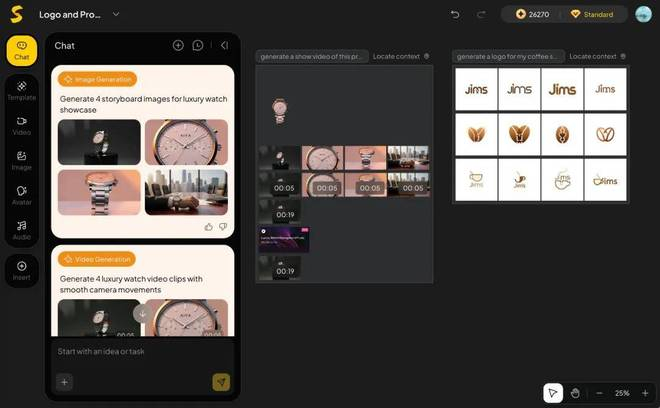This screenshot has height=408, width=660.
Task: Send the chat message
Action: click(221, 382)
